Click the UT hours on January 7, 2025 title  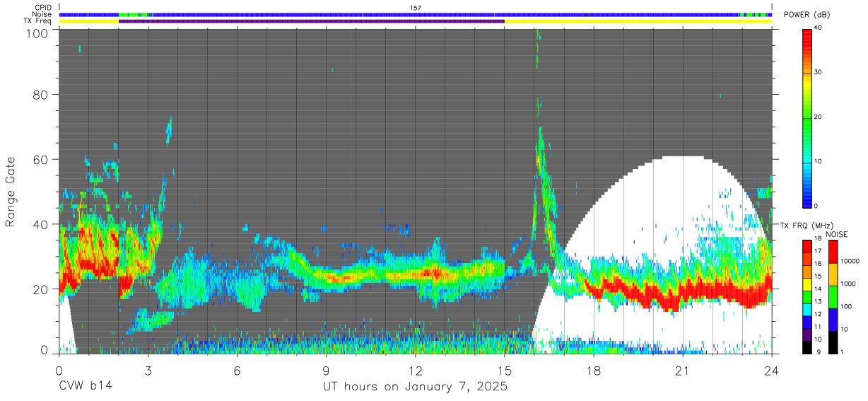click(x=415, y=386)
